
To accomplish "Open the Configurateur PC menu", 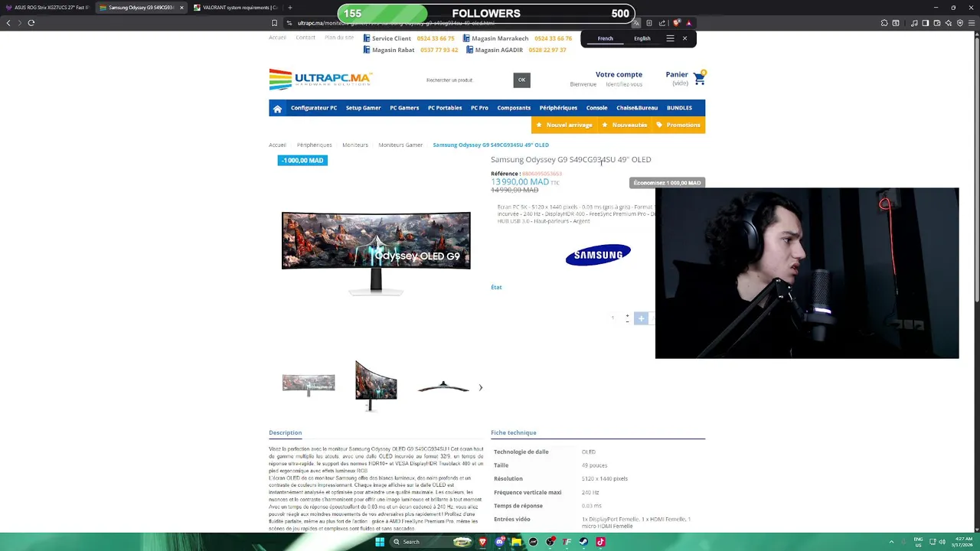I will pos(314,108).
